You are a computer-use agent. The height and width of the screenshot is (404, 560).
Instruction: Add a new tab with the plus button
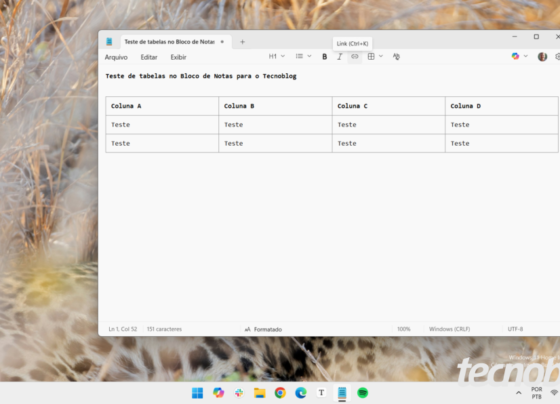pos(242,42)
